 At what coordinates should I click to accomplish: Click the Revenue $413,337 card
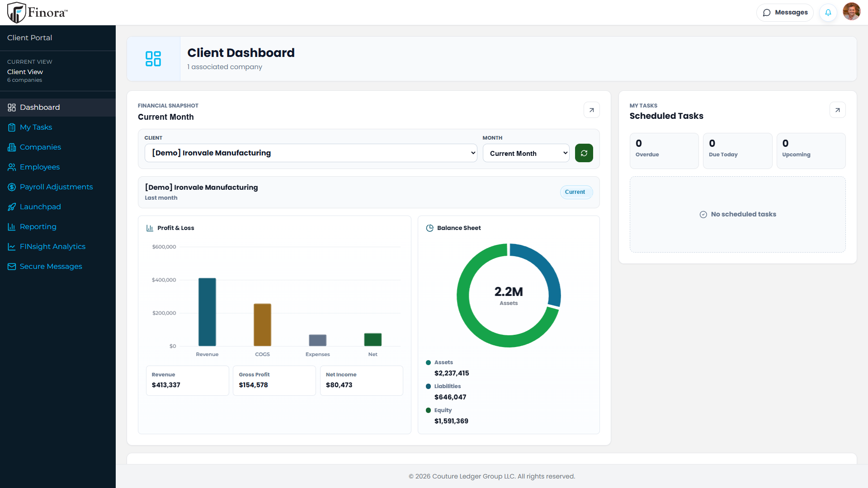coord(188,380)
